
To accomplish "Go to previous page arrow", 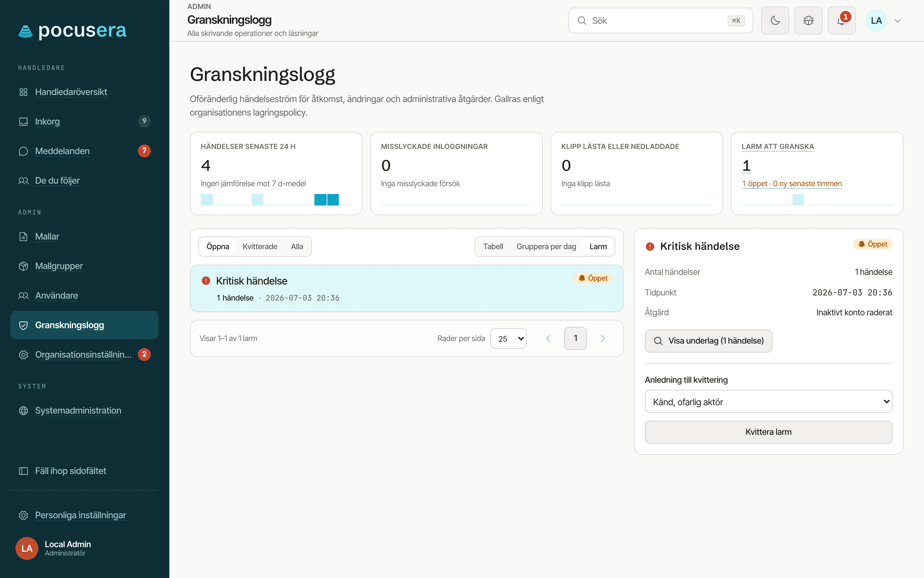I will coord(548,338).
